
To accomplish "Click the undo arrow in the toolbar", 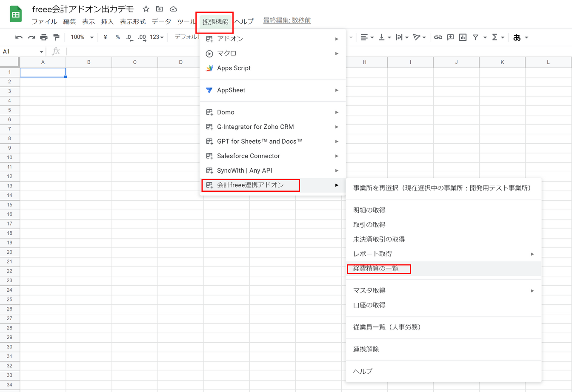I will point(19,37).
